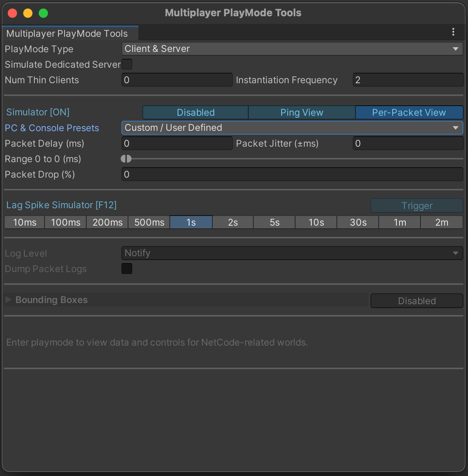
Task: Open the window options kebab menu
Action: [453, 32]
